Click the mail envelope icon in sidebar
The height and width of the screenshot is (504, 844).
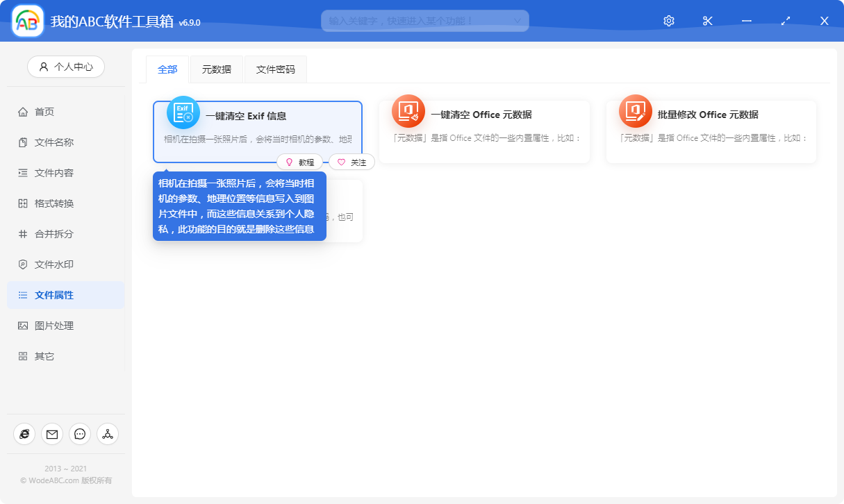point(52,434)
